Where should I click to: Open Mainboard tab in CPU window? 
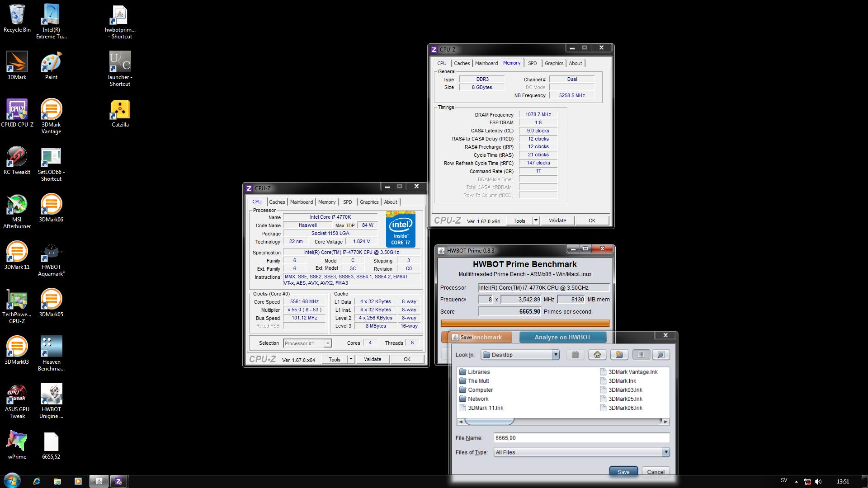pyautogui.click(x=301, y=202)
